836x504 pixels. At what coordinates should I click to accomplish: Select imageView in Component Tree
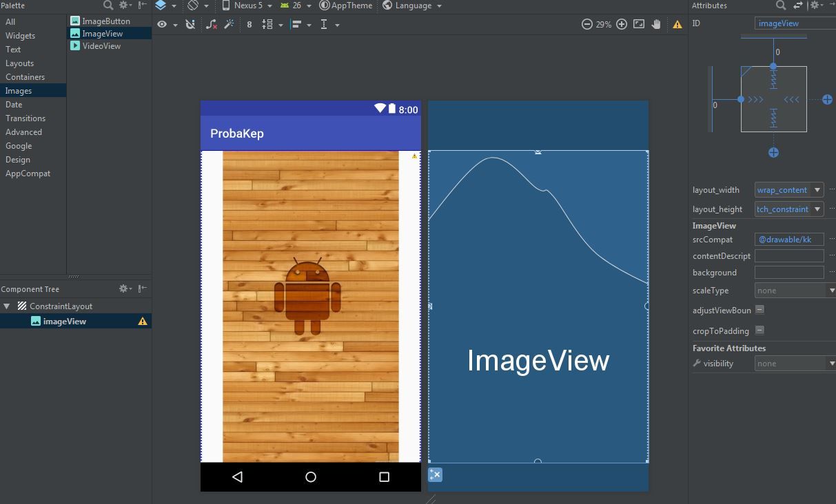pos(64,322)
